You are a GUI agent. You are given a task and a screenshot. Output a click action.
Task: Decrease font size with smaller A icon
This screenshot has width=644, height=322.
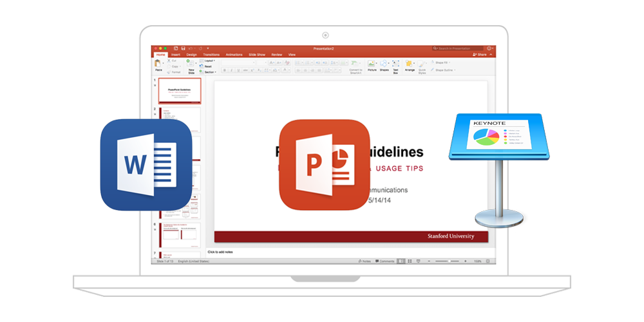tap(279, 62)
